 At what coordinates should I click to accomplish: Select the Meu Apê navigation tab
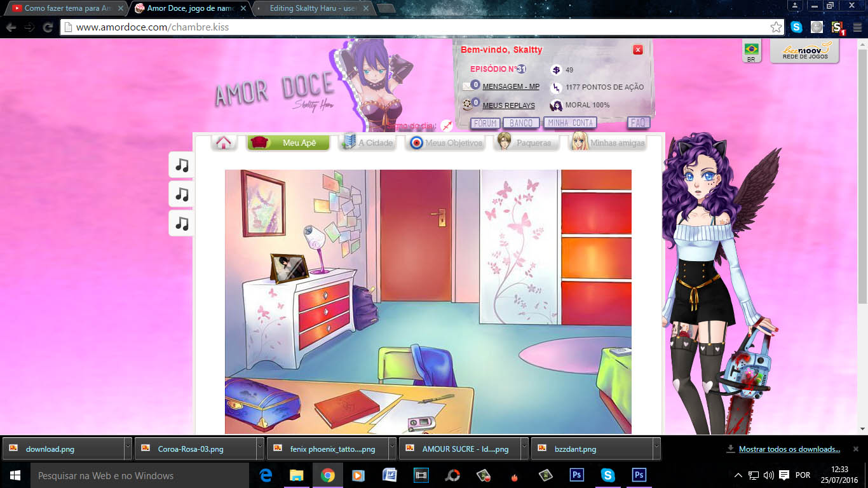(288, 143)
